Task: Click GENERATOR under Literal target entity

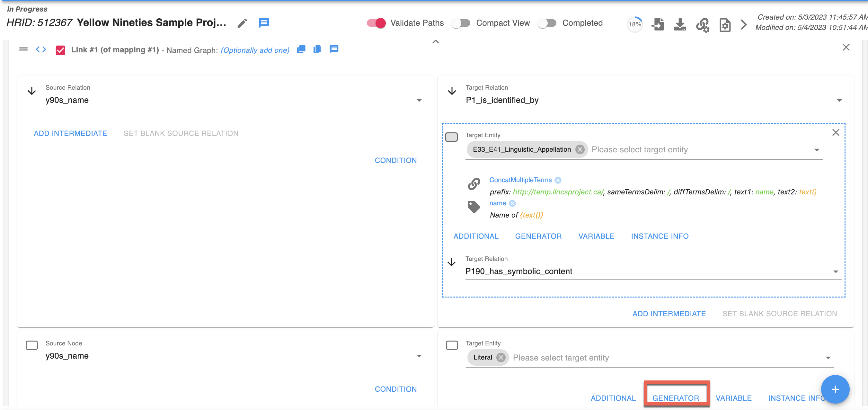Action: pos(675,398)
